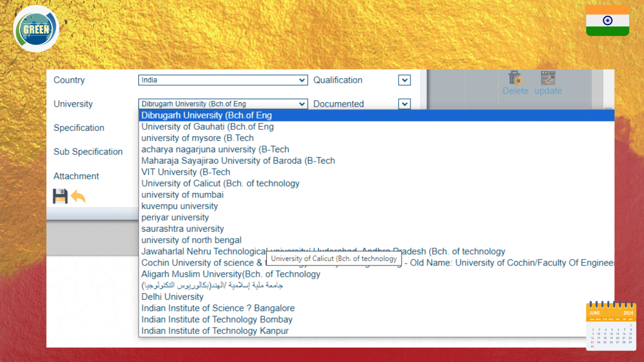Choose periyar university option
Image resolution: width=644 pixels, height=362 pixels.
tap(377, 217)
